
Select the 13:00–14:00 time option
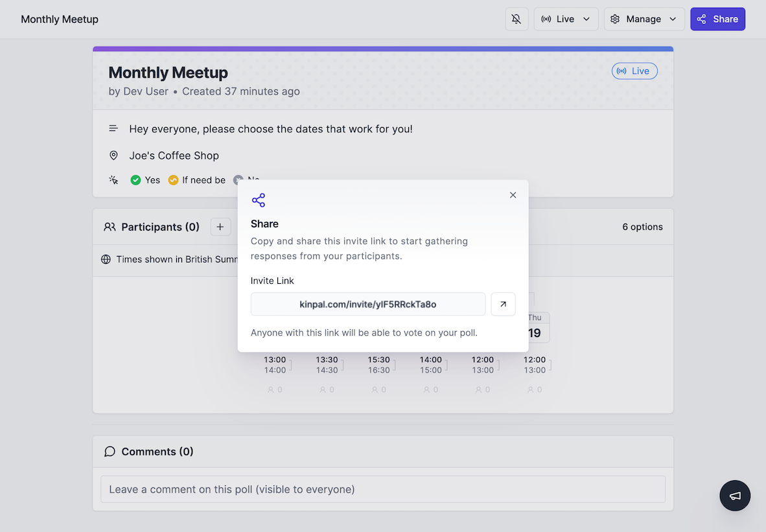(275, 365)
